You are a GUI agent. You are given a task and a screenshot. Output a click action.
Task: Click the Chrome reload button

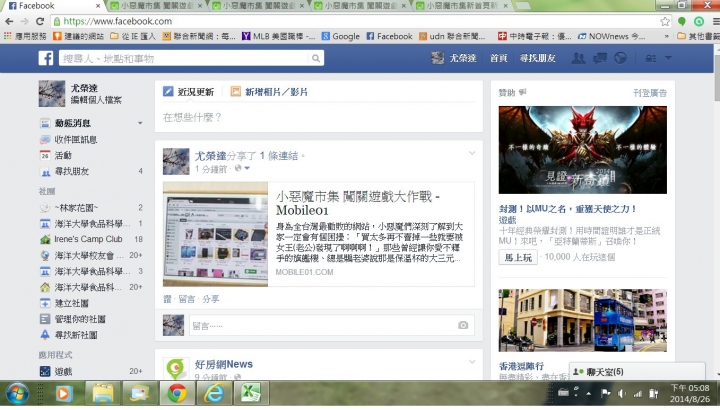[40, 21]
